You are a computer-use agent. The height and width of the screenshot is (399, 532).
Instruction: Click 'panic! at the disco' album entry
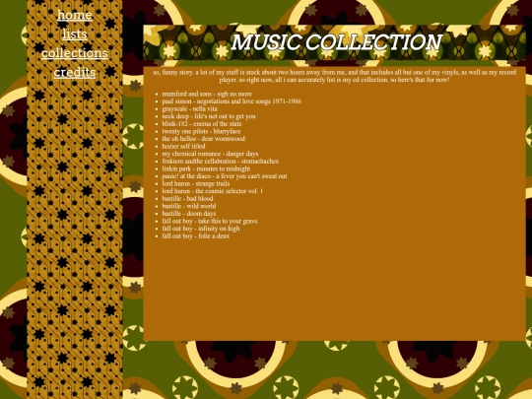(x=225, y=176)
